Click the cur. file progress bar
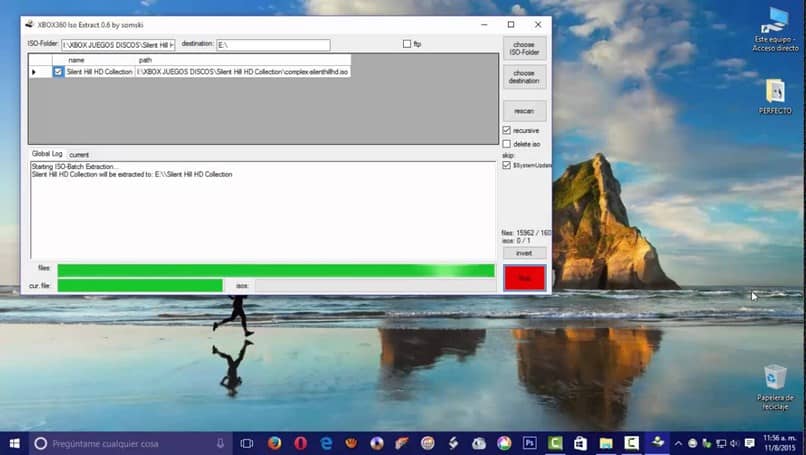Viewport: 806px width, 455px height. (140, 285)
